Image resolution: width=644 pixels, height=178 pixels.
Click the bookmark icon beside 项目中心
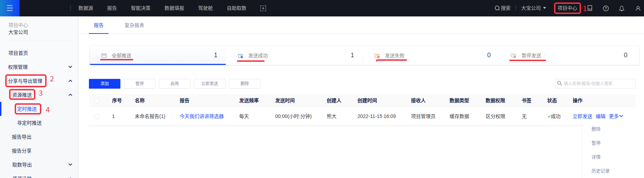[590, 8]
